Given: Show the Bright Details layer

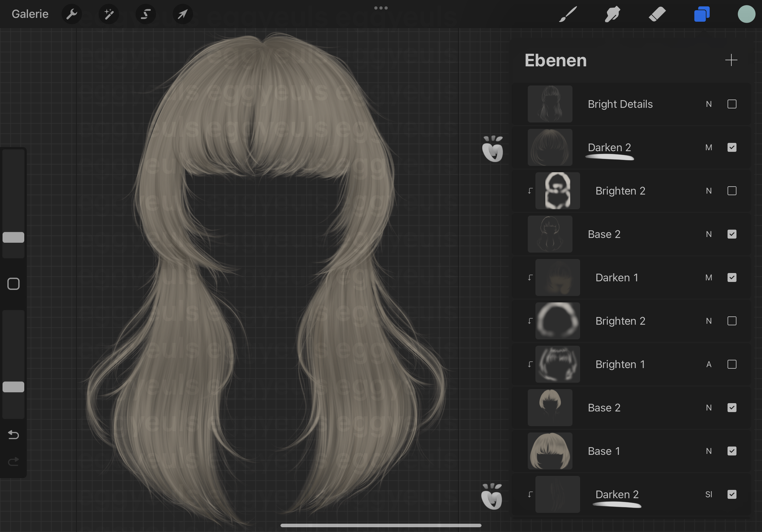Looking at the screenshot, I should click(x=732, y=104).
